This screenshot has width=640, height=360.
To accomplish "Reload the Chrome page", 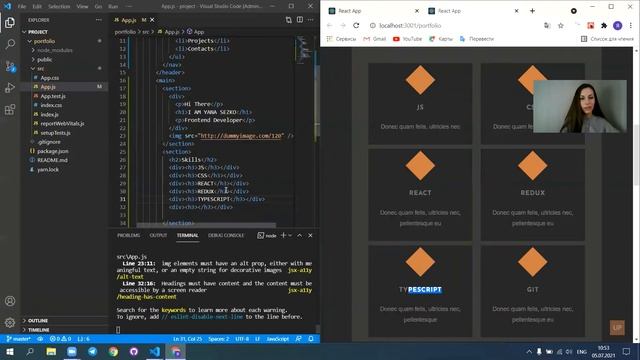I will pyautogui.click(x=356, y=25).
